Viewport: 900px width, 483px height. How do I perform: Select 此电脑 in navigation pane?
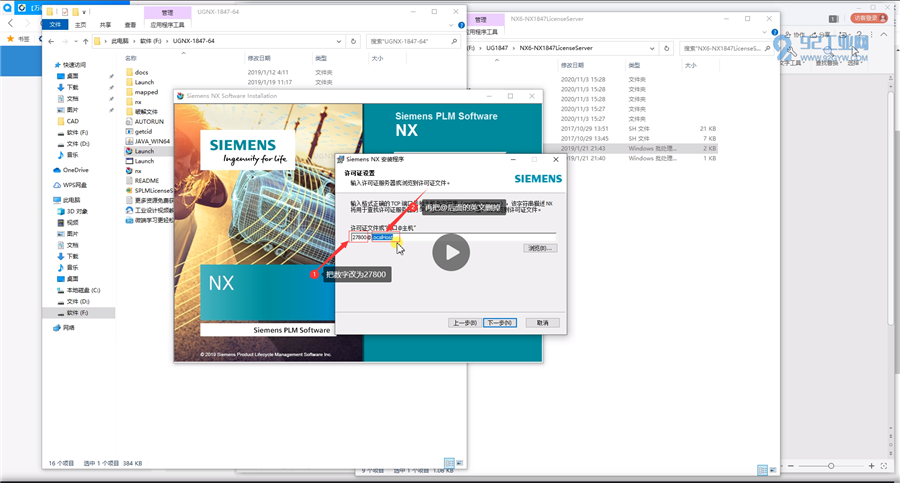[71, 200]
